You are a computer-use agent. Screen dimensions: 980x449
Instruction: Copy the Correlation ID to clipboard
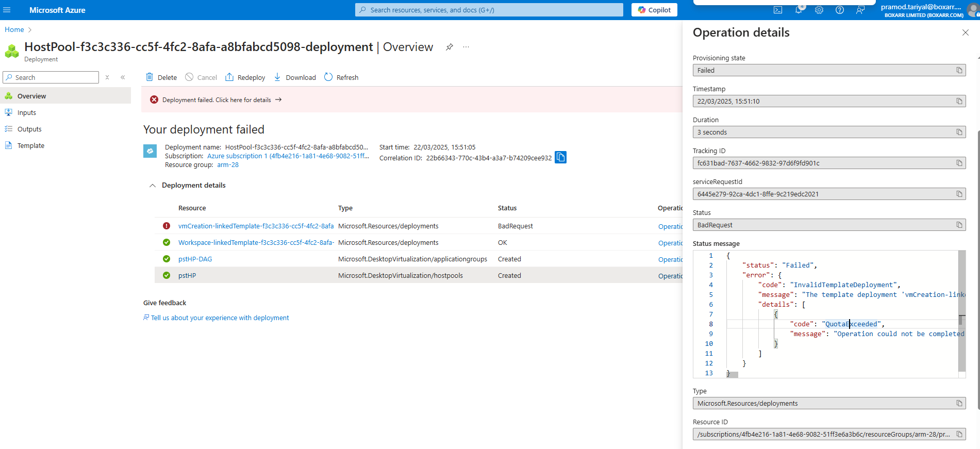pos(560,157)
